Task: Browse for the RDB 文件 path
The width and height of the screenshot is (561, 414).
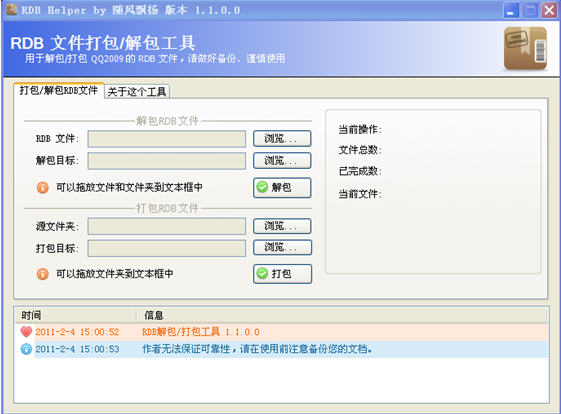Action: 282,138
